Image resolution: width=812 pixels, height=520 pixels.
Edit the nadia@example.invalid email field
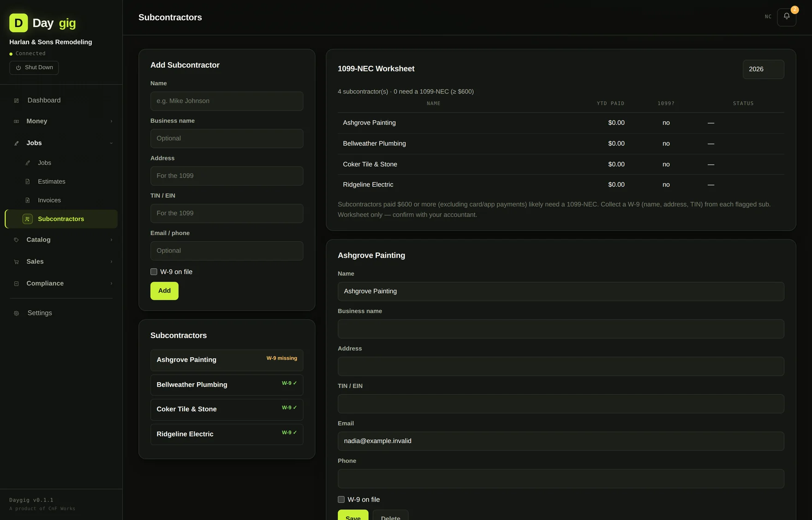point(561,441)
